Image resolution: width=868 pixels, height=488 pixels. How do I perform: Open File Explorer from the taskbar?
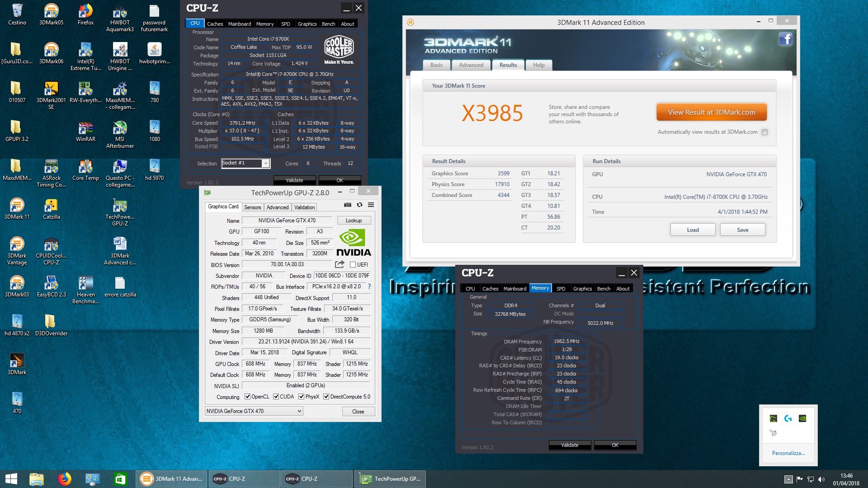[36, 479]
